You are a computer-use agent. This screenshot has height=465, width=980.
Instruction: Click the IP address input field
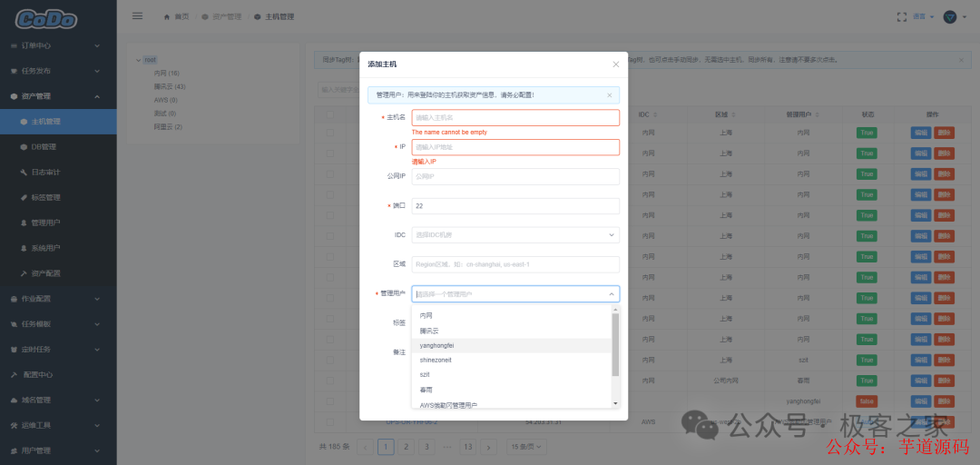click(x=515, y=147)
